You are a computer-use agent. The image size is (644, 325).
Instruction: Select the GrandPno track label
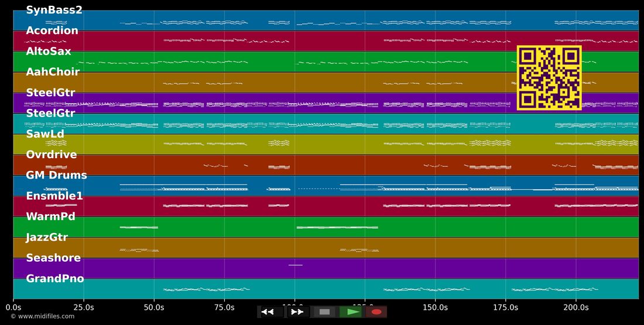[x=55, y=279]
